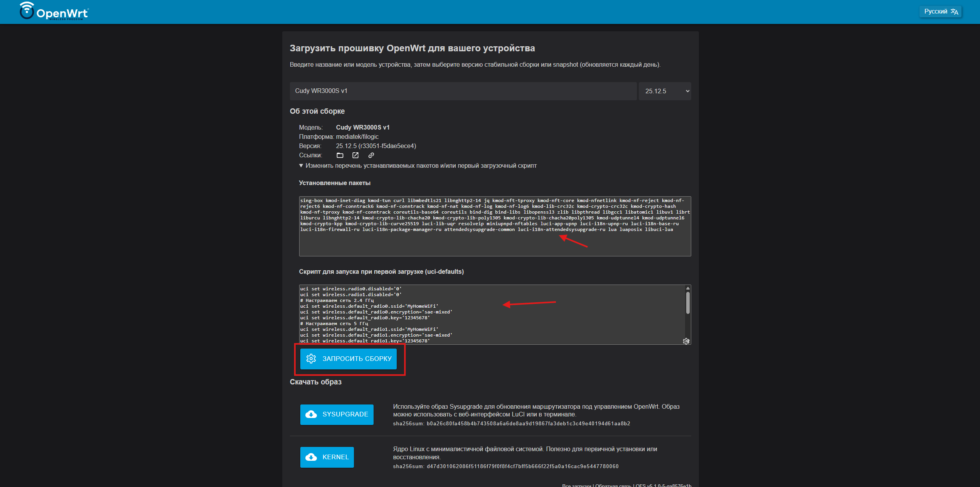Open the Русский language selector
The width and height of the screenshot is (980, 487).
pyautogui.click(x=940, y=12)
